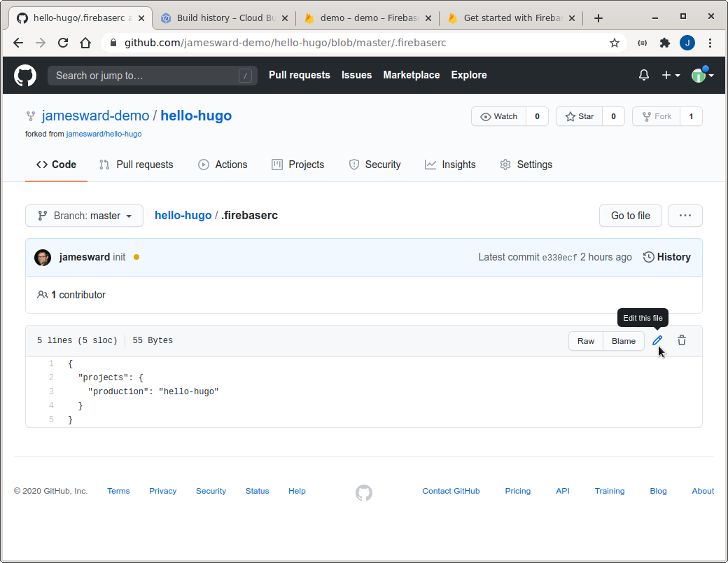The image size is (728, 563).
Task: Focus the Search or jump to field
Action: (143, 76)
